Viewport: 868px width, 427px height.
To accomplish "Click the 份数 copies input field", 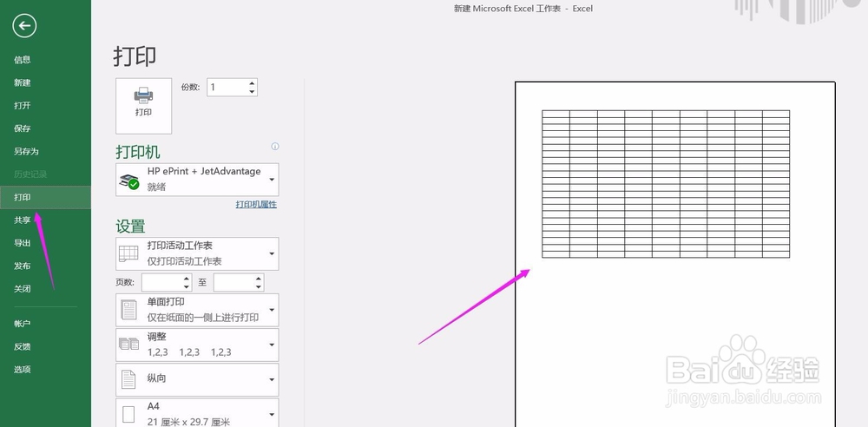I will pyautogui.click(x=227, y=88).
